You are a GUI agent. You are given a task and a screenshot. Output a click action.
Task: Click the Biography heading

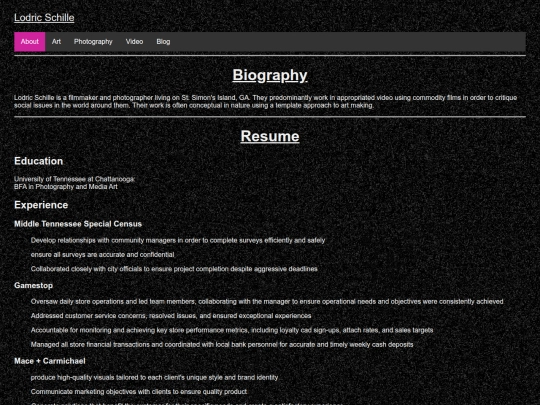(x=270, y=75)
